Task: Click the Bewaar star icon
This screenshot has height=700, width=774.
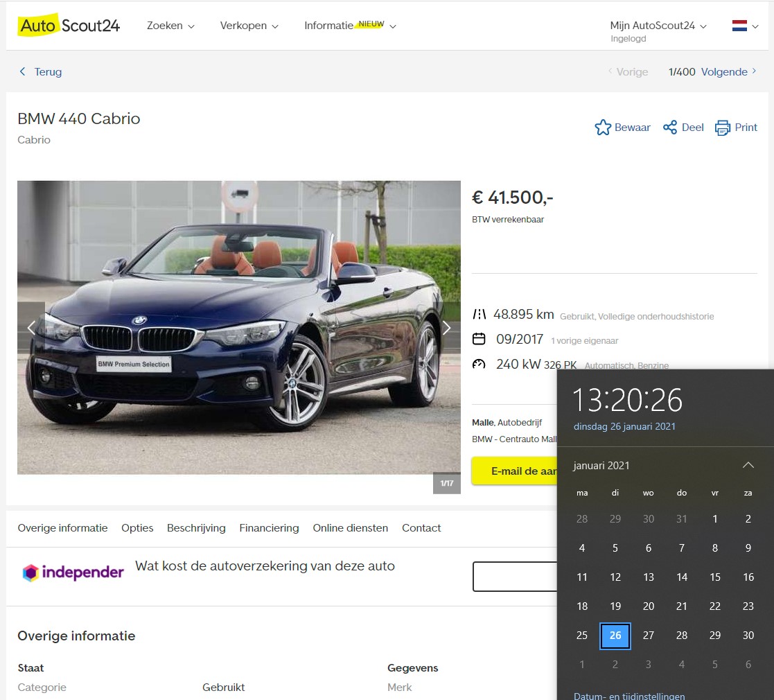Action: (x=603, y=128)
